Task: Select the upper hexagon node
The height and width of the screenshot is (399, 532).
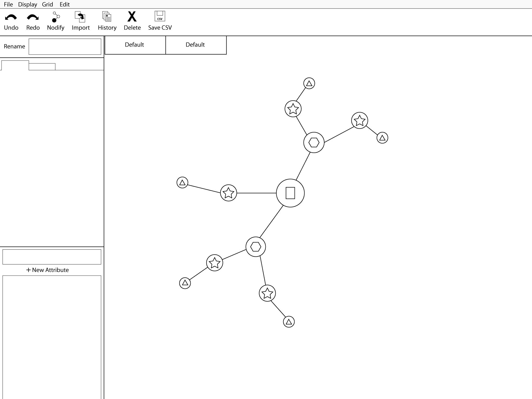Action: [x=314, y=142]
